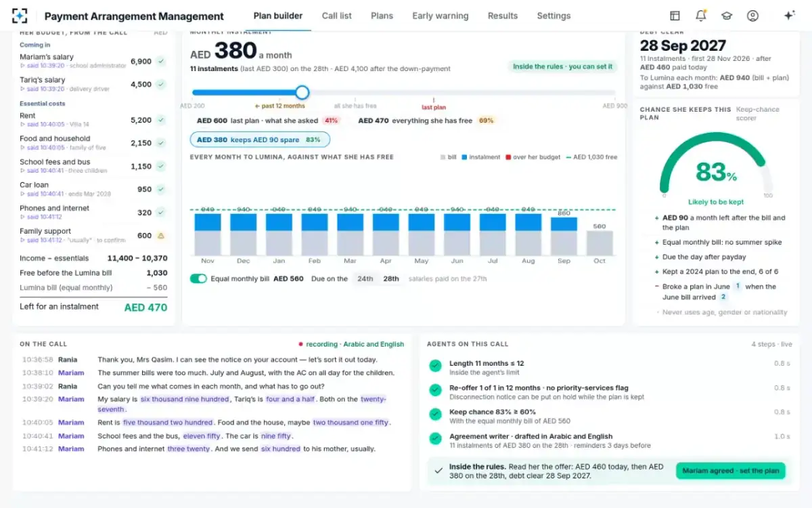
Task: Toggle the confirm check for Food and household 2,150
Action: click(161, 143)
